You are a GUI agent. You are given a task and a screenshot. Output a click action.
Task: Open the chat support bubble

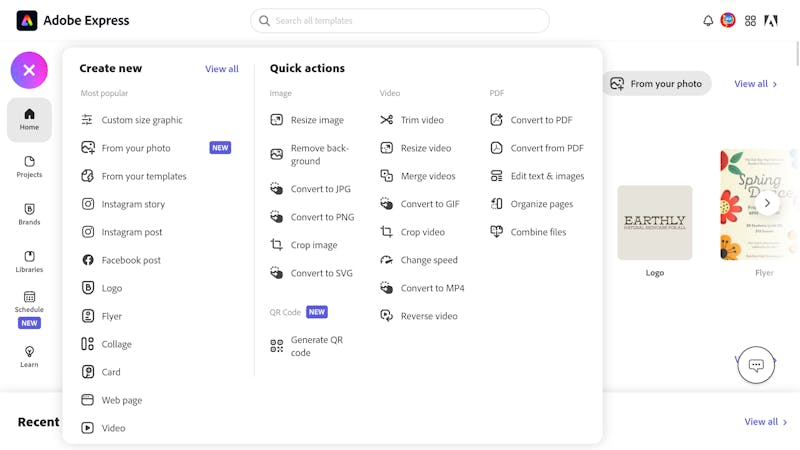pos(756,365)
